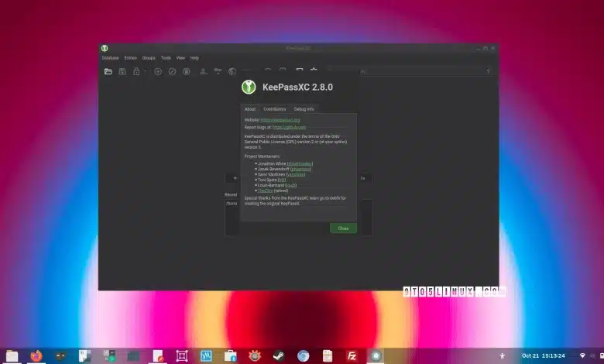604x364 pixels.
Task: Launch Firefox from the taskbar
Action: click(36, 356)
